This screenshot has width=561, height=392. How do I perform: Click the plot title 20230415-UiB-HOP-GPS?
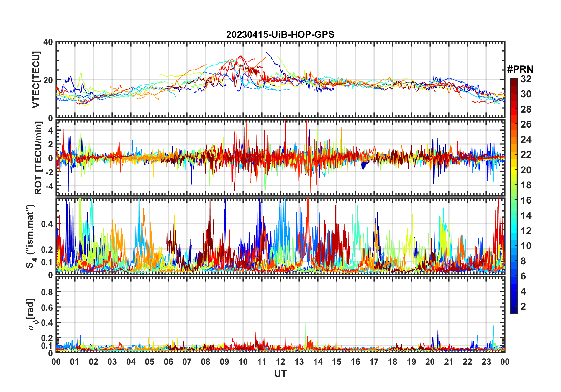click(280, 34)
